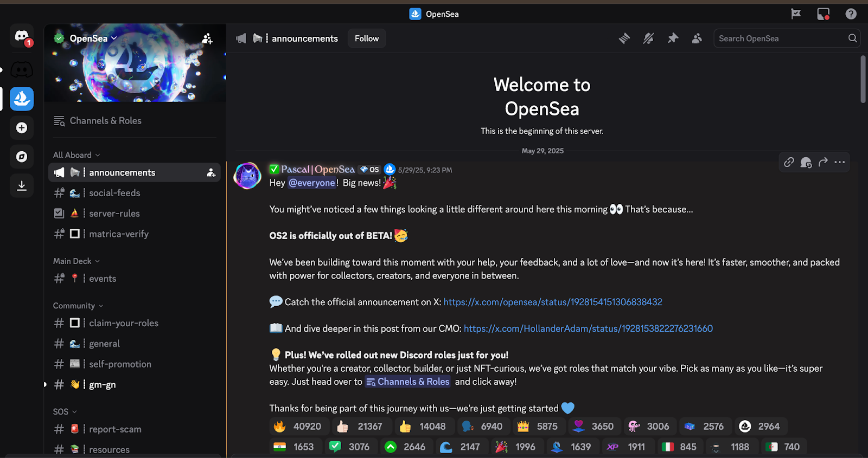Viewport: 868px width, 458px height.
Task: Open the OpenSea server icon in sidebar
Action: click(22, 99)
